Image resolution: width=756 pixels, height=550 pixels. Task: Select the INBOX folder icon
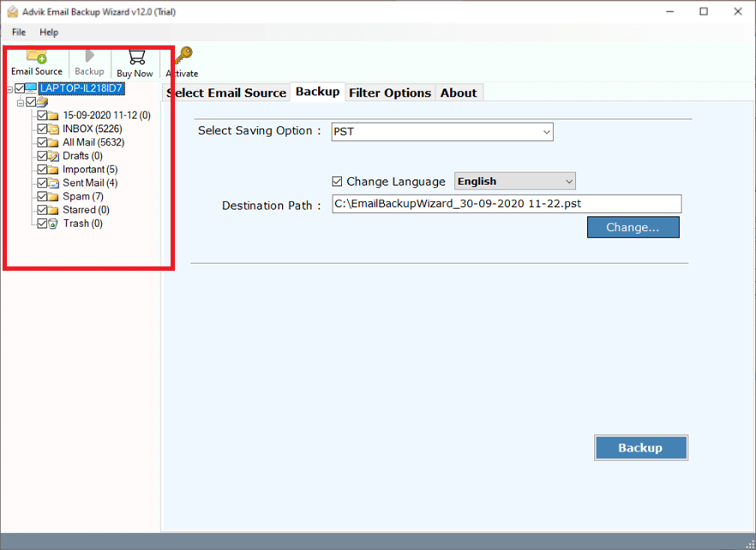coord(52,129)
